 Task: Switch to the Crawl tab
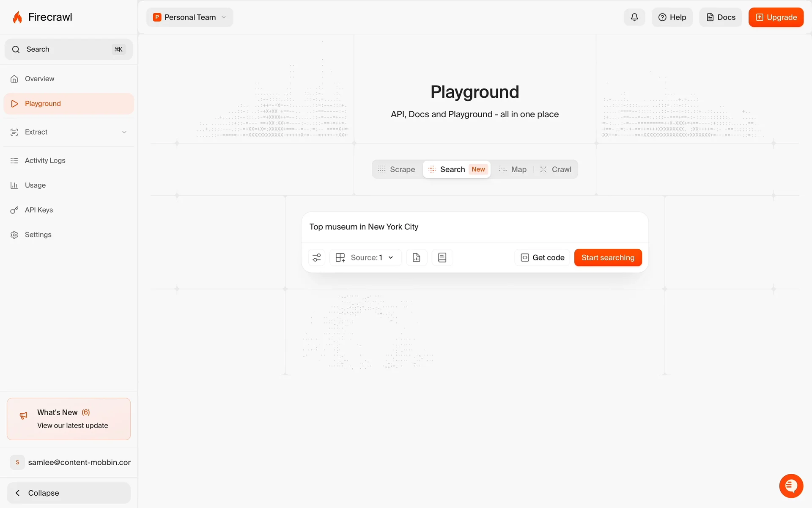tap(556, 169)
